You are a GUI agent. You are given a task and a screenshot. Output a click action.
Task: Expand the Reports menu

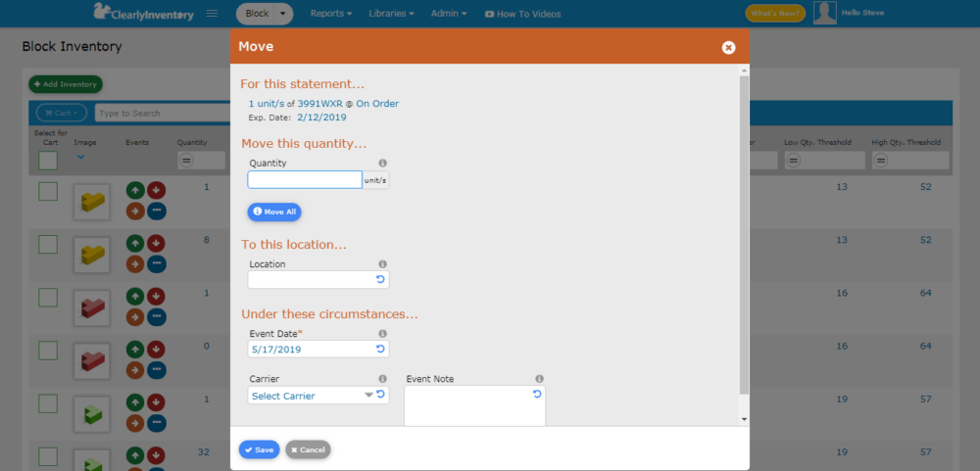[x=331, y=13]
